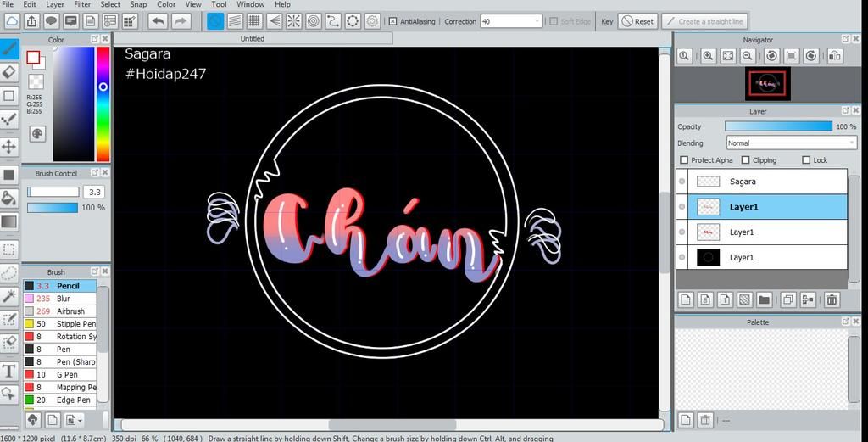Image resolution: width=868 pixels, height=442 pixels.
Task: Add a new layer folder
Action: coord(764,299)
